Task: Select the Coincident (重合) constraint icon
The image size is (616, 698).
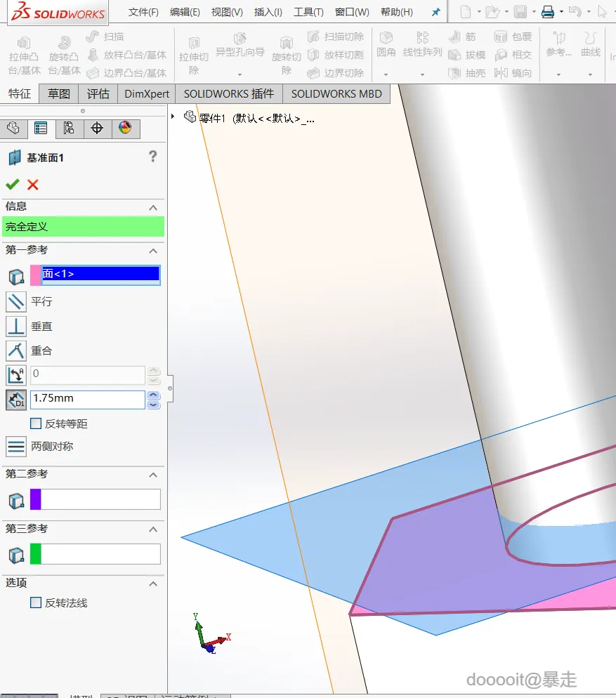Action: point(16,350)
